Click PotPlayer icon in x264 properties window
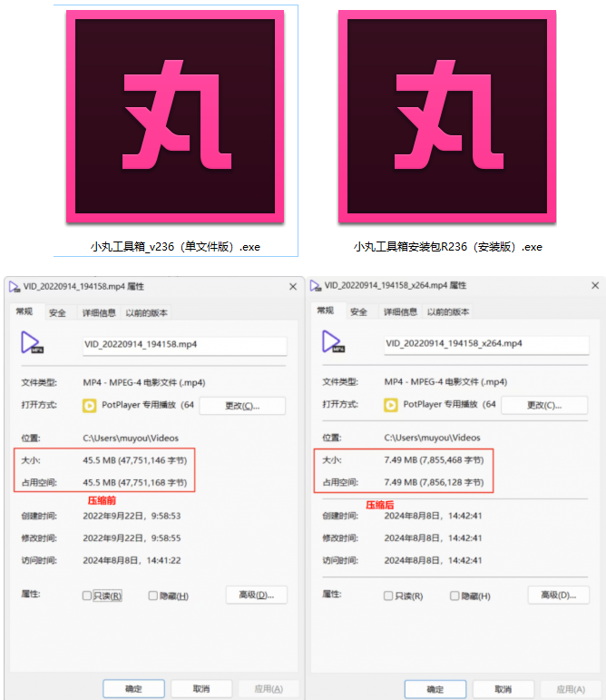 [x=391, y=405]
